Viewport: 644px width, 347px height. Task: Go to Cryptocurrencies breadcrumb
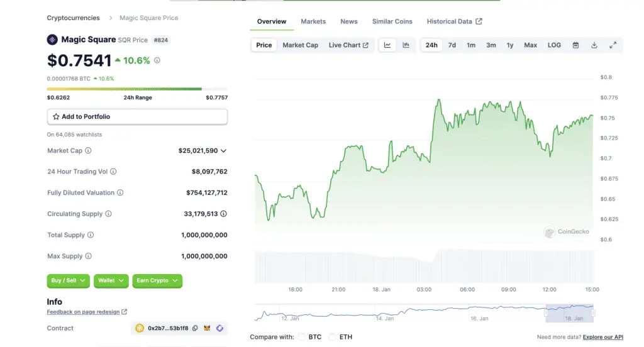[73, 18]
